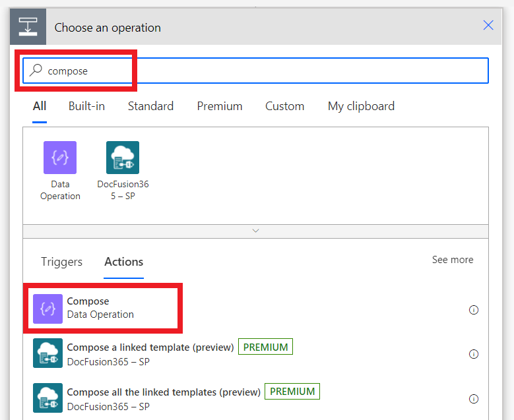Select Compose all the linked templates action
The image size is (514, 420).
[x=255, y=398]
